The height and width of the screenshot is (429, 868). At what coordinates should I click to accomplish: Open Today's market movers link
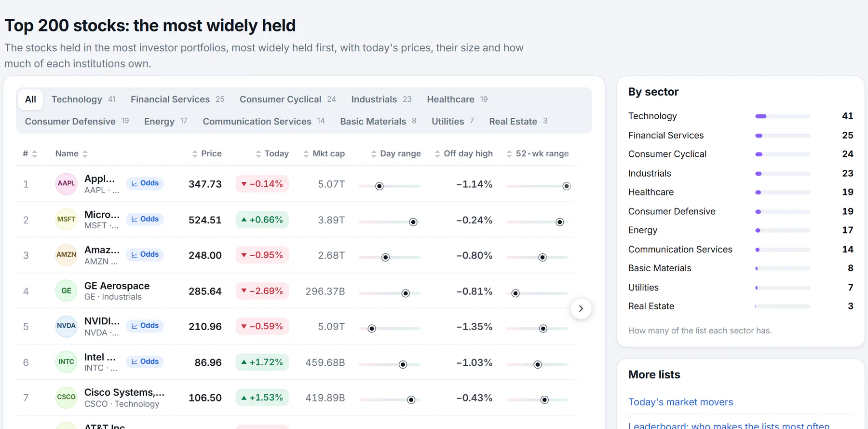pos(680,402)
